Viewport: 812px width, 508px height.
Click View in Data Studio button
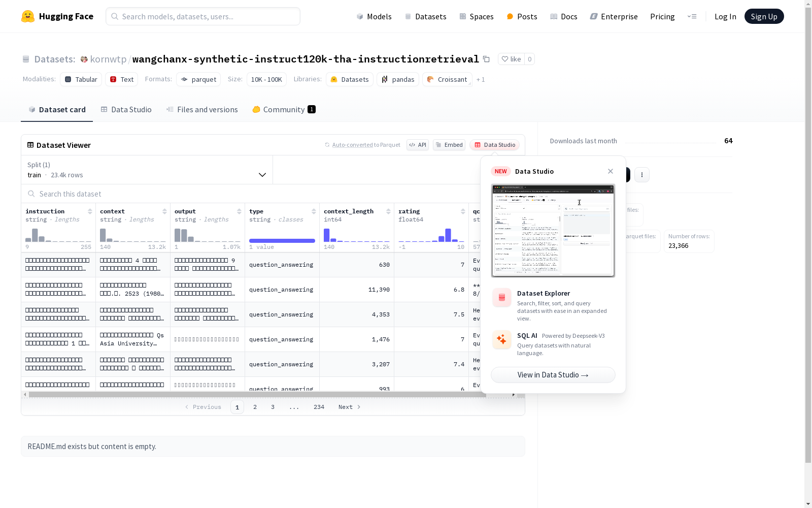(553, 375)
